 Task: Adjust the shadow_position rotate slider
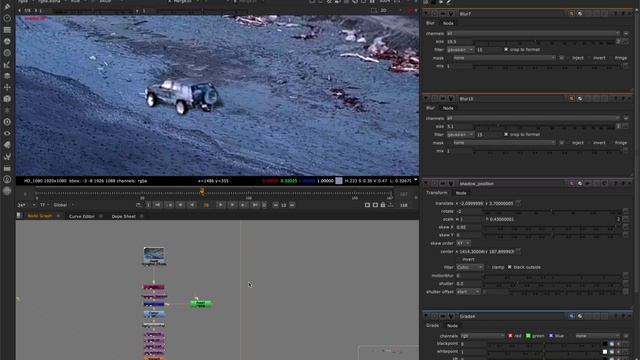[552, 211]
